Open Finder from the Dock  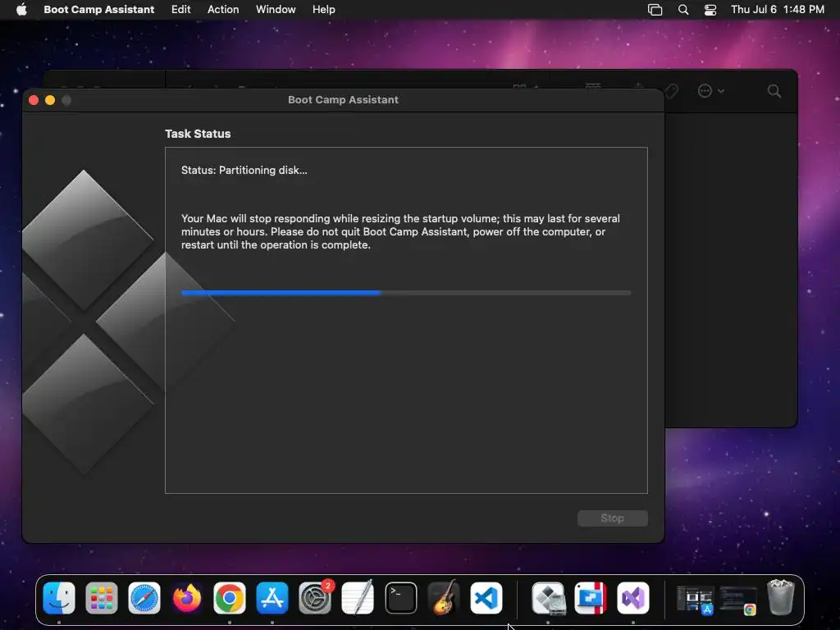pos(59,598)
